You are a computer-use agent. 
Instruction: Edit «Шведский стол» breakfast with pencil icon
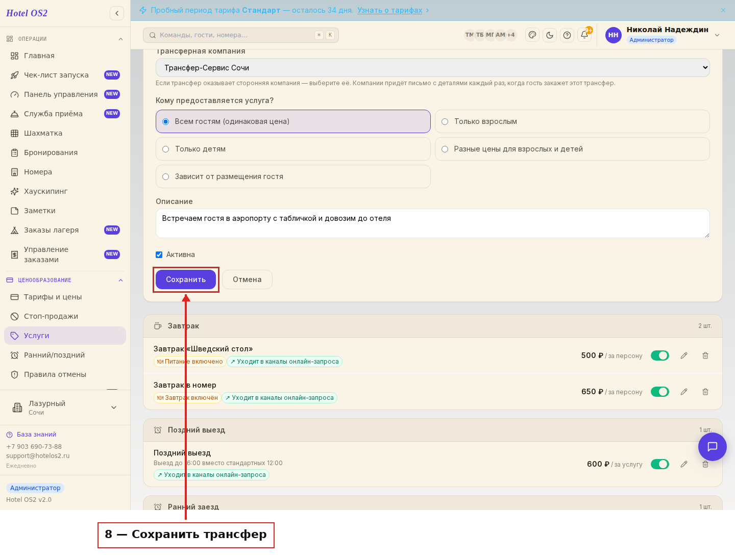pos(684,355)
